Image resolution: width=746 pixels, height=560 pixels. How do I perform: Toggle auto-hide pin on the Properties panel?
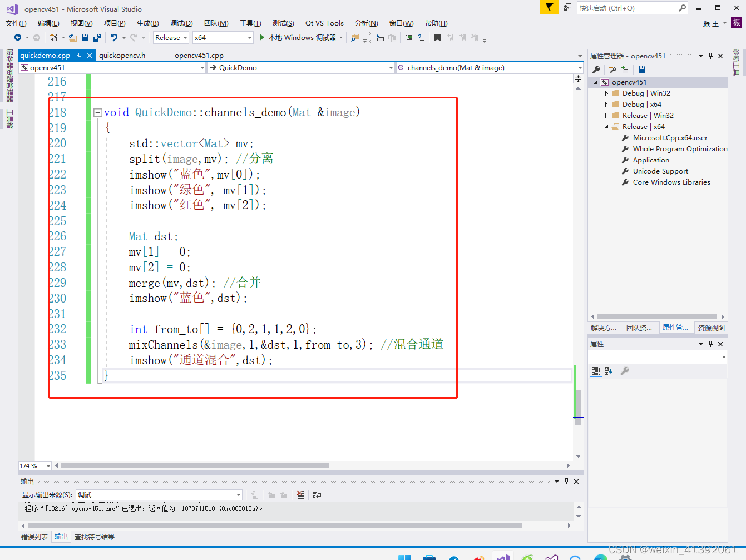710,344
